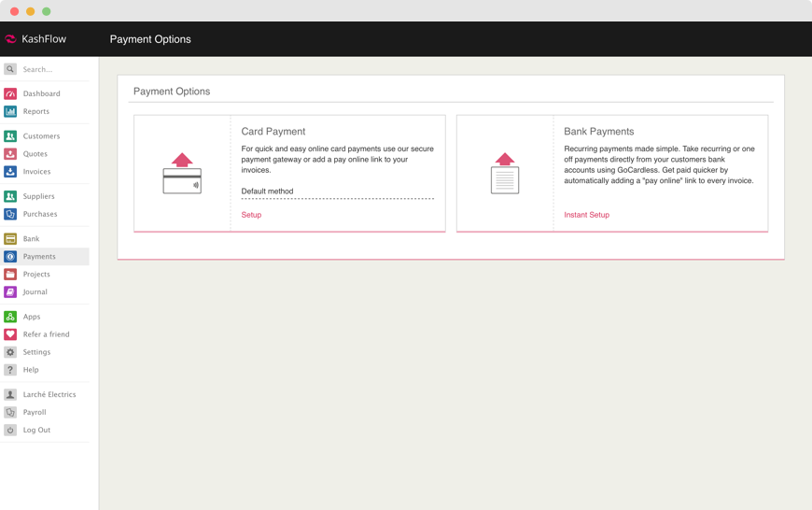
Task: Click the Dashboard gauge icon
Action: click(10, 93)
